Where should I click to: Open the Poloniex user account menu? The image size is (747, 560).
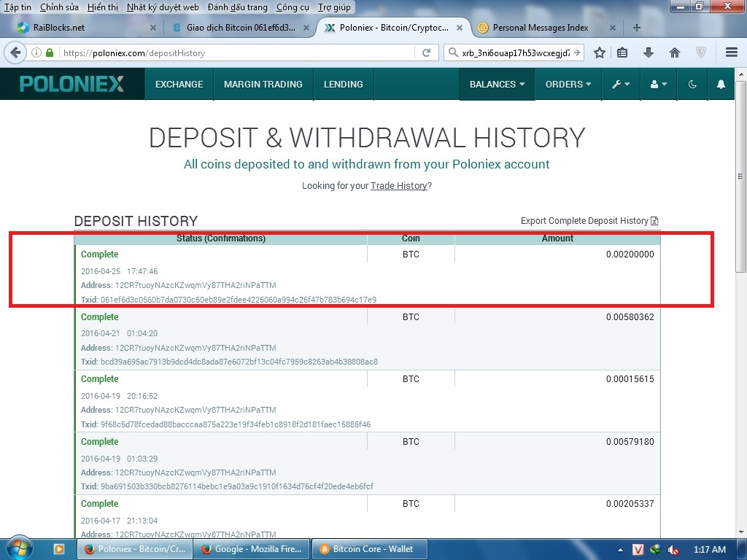coord(659,85)
